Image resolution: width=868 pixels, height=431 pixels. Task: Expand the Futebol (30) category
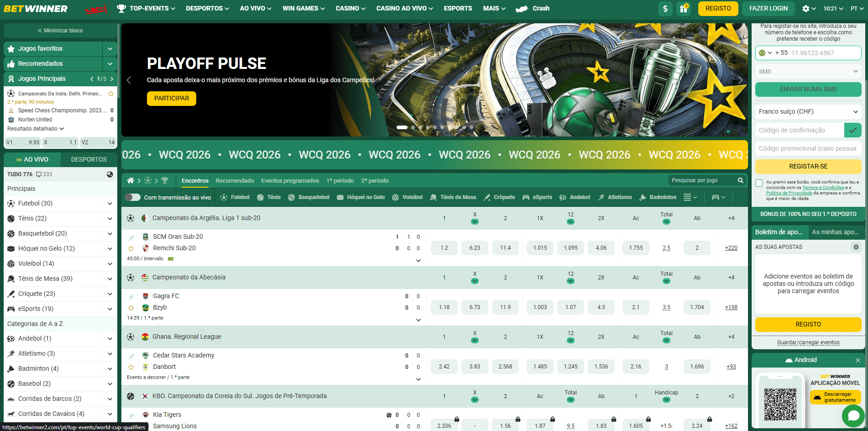click(x=110, y=204)
